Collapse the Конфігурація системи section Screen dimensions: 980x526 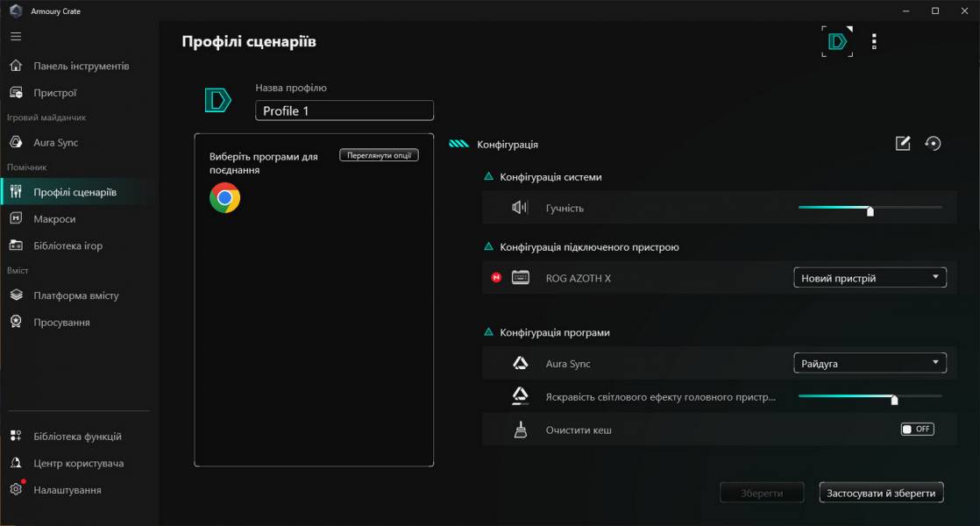click(489, 177)
